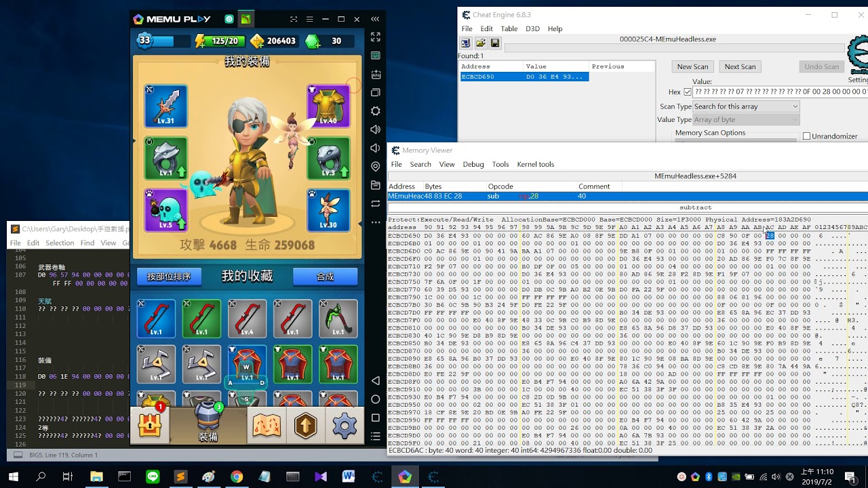Select the skull pet slot Lv.5

(x=165, y=210)
